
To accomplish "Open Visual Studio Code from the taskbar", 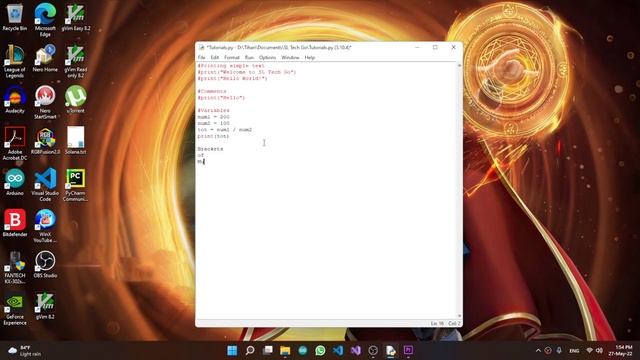I will click(338, 351).
